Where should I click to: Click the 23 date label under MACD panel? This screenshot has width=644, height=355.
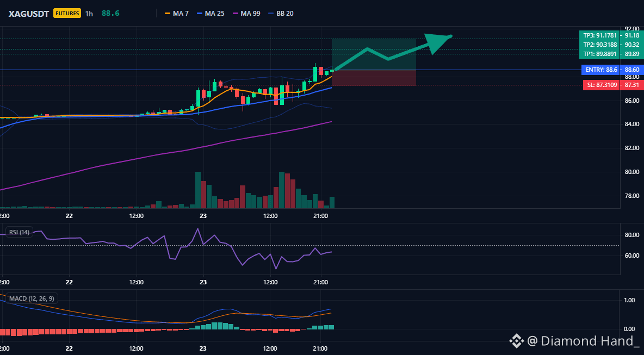(x=203, y=349)
